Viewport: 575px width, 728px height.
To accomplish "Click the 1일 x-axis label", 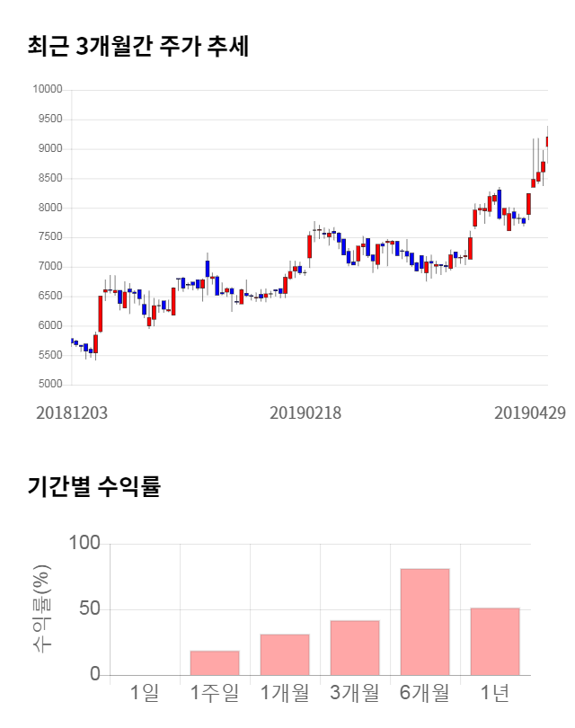I will pyautogui.click(x=145, y=693).
